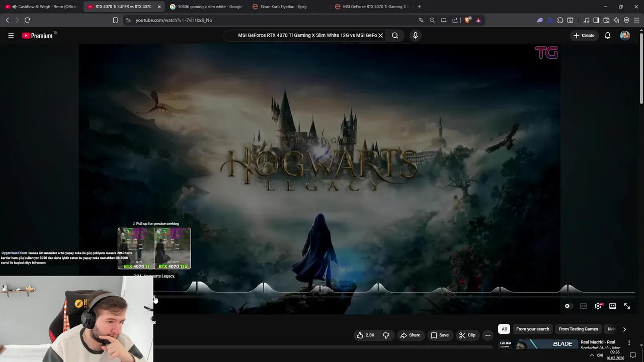Screen dimensions: 644x362
Task: Select the From Testing Games chip
Action: click(578, 329)
